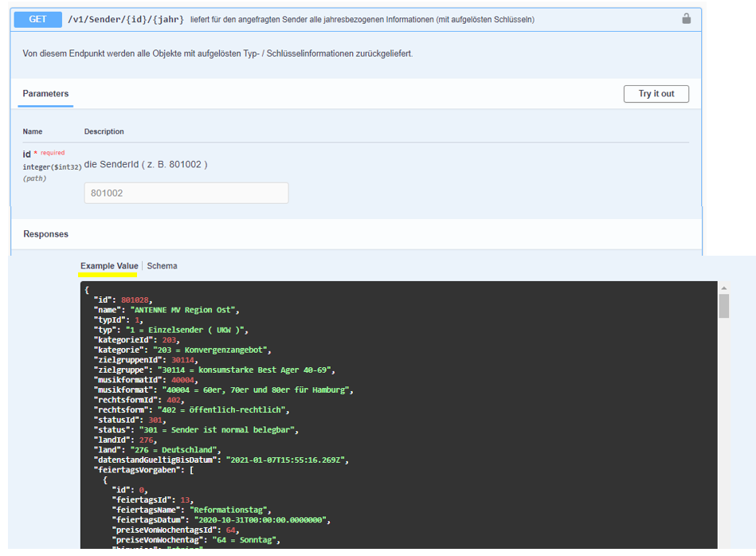This screenshot has height=556, width=756.
Task: Focus the id input field showing 801002
Action: click(x=186, y=193)
